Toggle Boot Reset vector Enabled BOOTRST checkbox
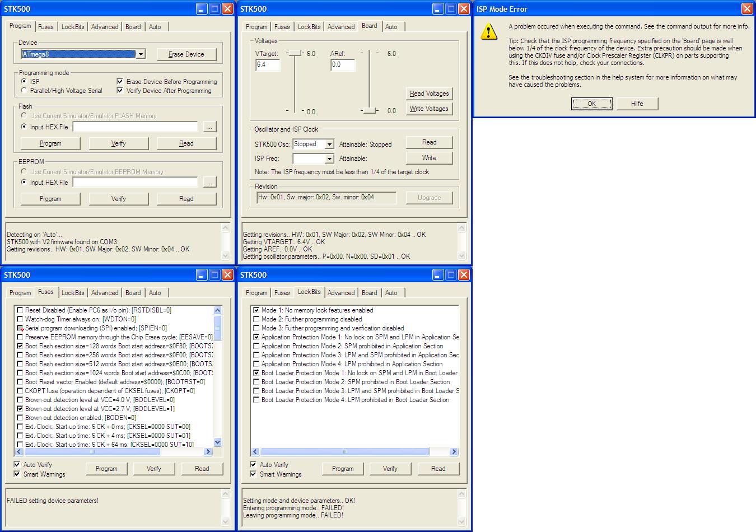Viewport: 756px width, 532px height. click(20, 382)
